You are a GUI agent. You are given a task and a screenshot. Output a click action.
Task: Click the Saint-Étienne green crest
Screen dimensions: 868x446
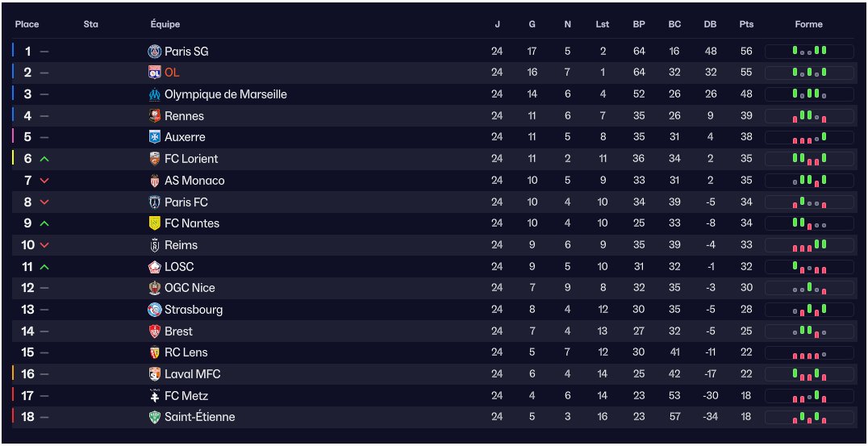pyautogui.click(x=155, y=417)
